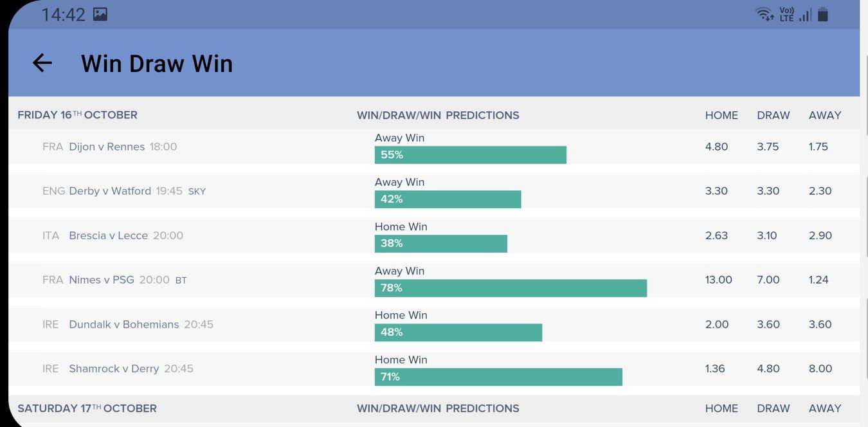Viewport: 868px width, 427px height.
Task: Click the 55% Away Win prediction bar
Action: pyautogui.click(x=470, y=155)
